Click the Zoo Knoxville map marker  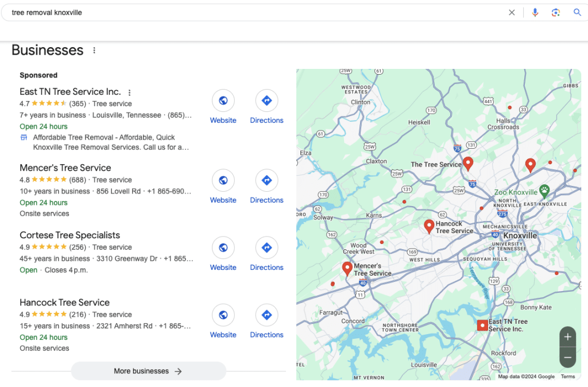coord(544,191)
